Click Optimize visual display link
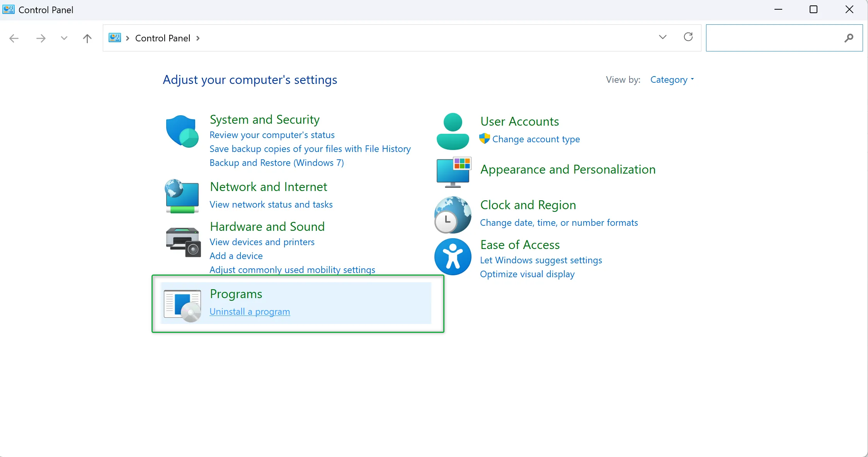Screen dimensions: 868x457 [527, 274]
